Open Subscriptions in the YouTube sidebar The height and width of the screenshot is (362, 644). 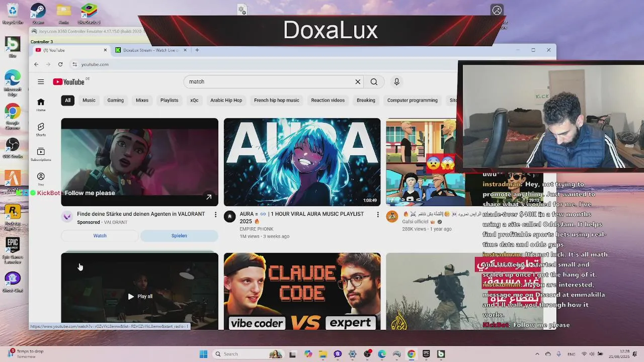pos(41,155)
